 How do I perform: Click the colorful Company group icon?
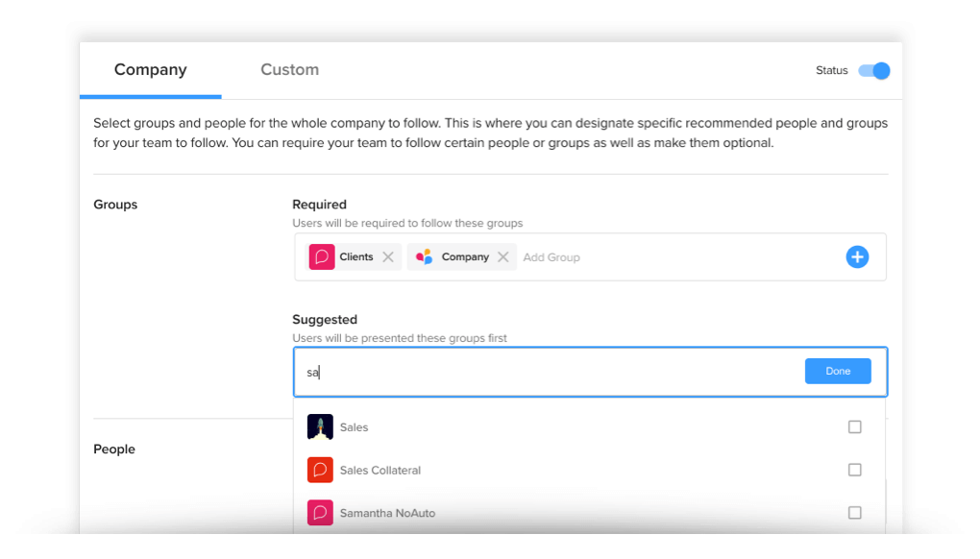pos(425,256)
